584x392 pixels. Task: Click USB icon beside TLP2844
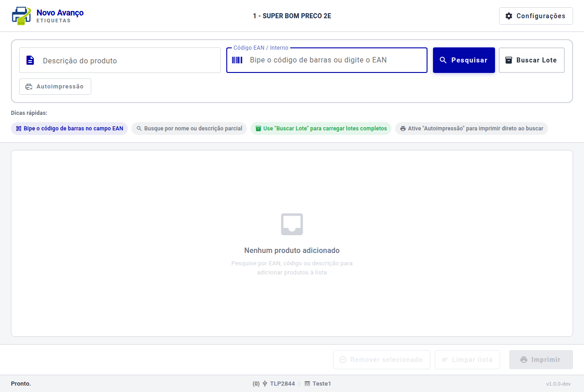point(265,384)
